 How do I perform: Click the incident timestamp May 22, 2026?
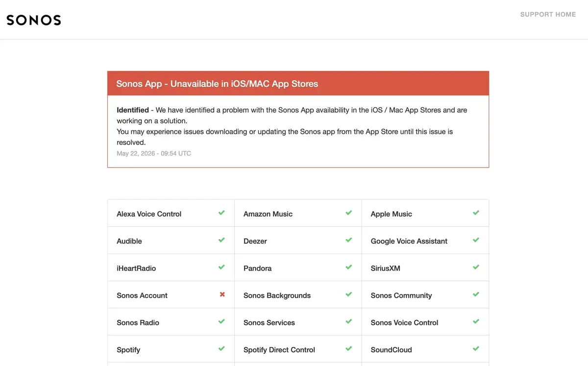point(154,153)
